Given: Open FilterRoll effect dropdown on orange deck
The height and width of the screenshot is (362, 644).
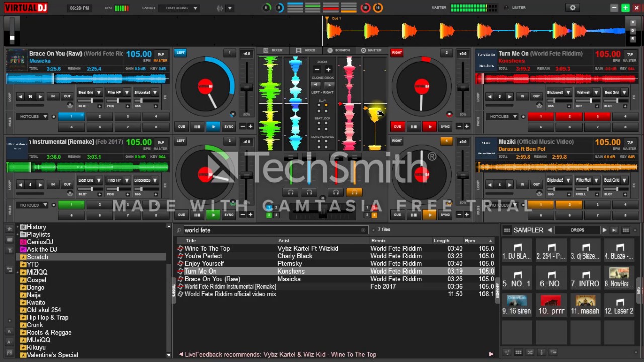Looking at the screenshot, I should pos(596,180).
